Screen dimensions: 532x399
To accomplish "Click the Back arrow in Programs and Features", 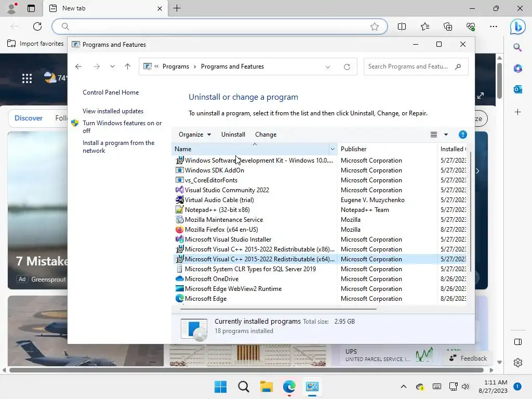I will click(78, 66).
